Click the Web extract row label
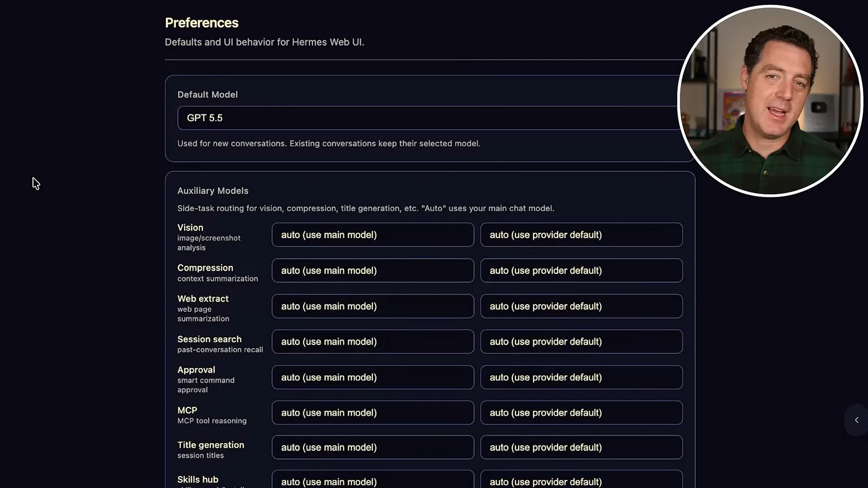 pos(203,299)
